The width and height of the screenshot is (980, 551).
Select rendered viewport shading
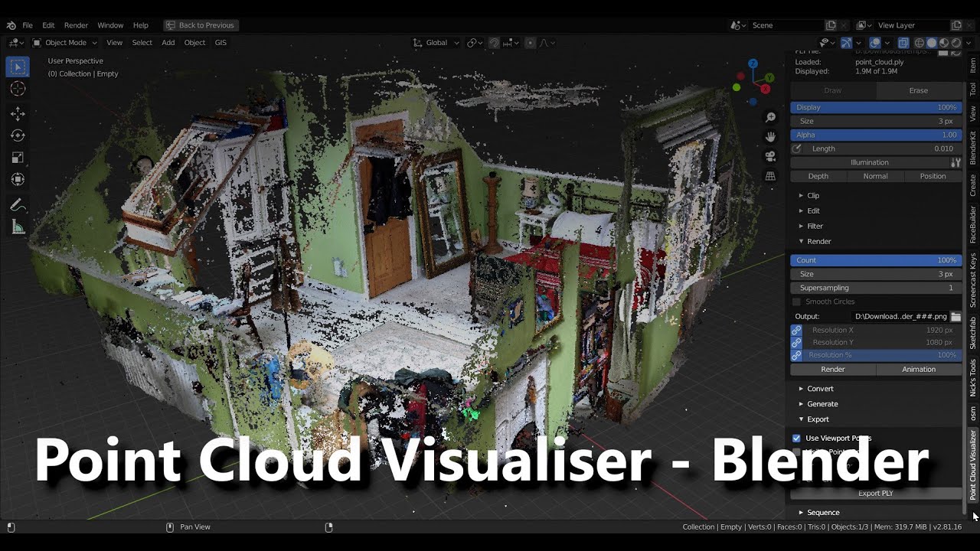pyautogui.click(x=956, y=43)
